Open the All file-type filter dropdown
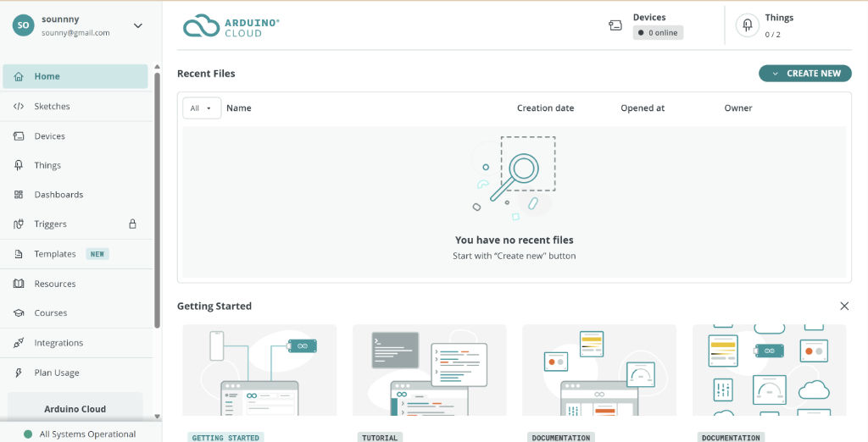Viewport: 868px width, 442px height. tap(202, 108)
